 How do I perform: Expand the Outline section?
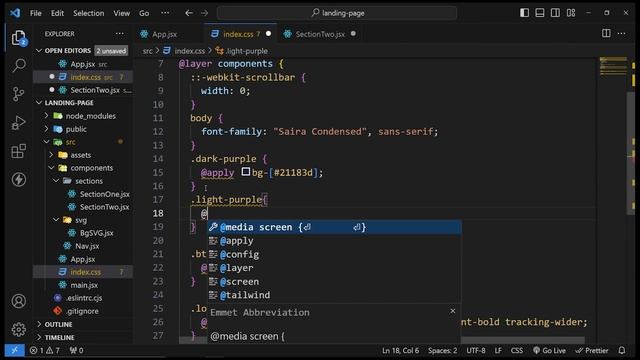pos(83,324)
